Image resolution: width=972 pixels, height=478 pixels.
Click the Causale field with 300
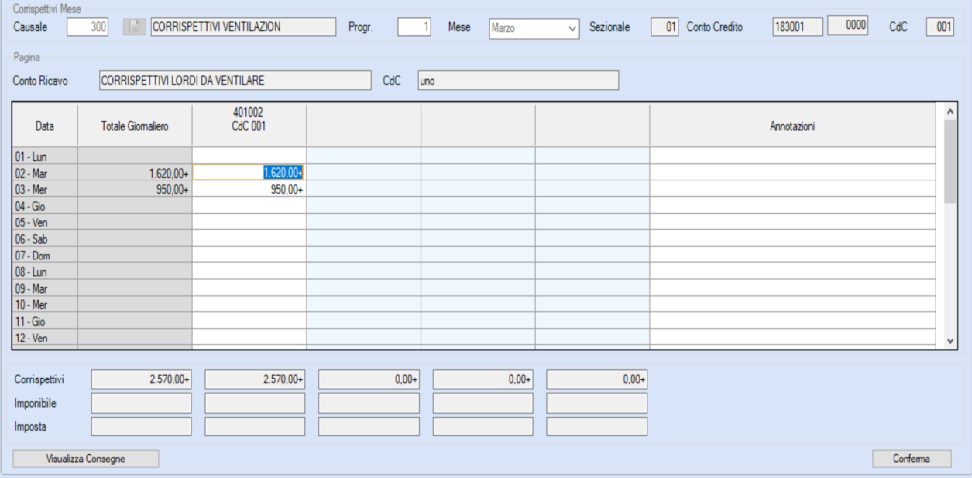pyautogui.click(x=89, y=27)
